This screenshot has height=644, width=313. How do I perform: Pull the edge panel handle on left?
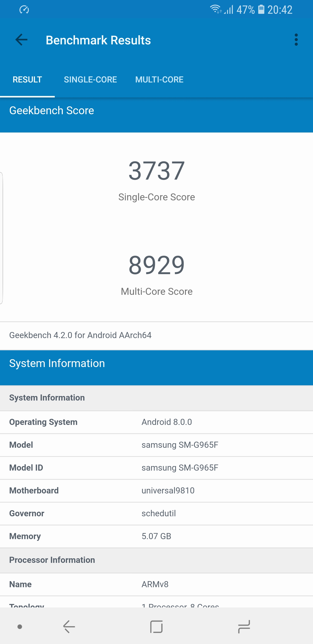point(2,238)
